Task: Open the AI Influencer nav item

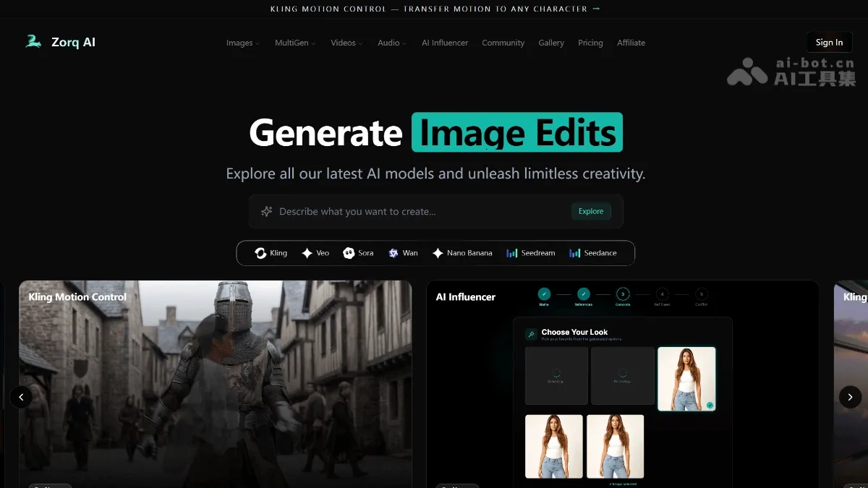Action: tap(445, 43)
